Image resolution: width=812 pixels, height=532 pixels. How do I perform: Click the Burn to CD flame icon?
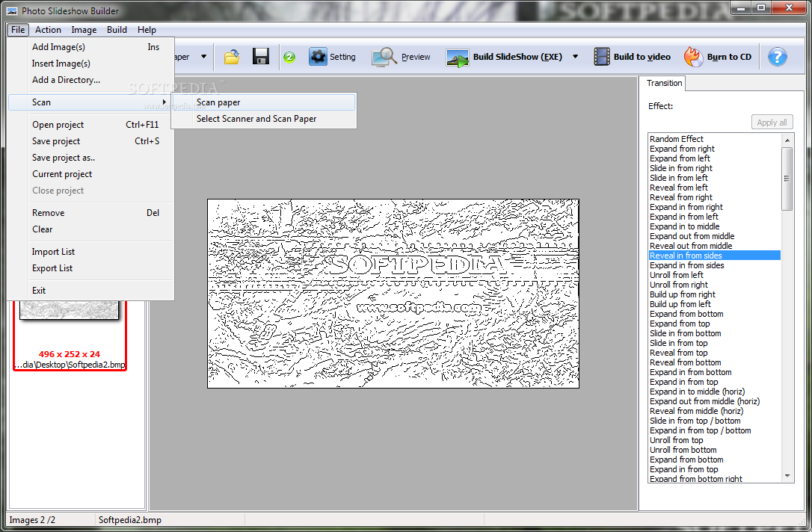[693, 56]
